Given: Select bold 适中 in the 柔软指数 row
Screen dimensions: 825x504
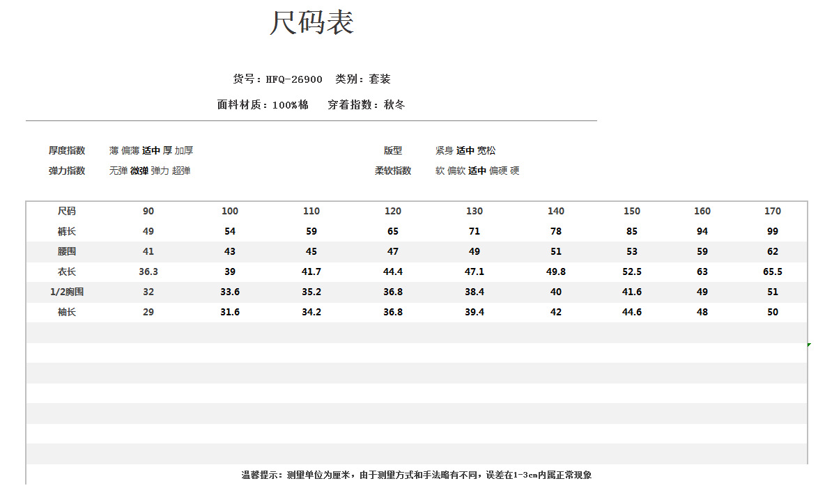Looking at the screenshot, I should coord(477,171).
